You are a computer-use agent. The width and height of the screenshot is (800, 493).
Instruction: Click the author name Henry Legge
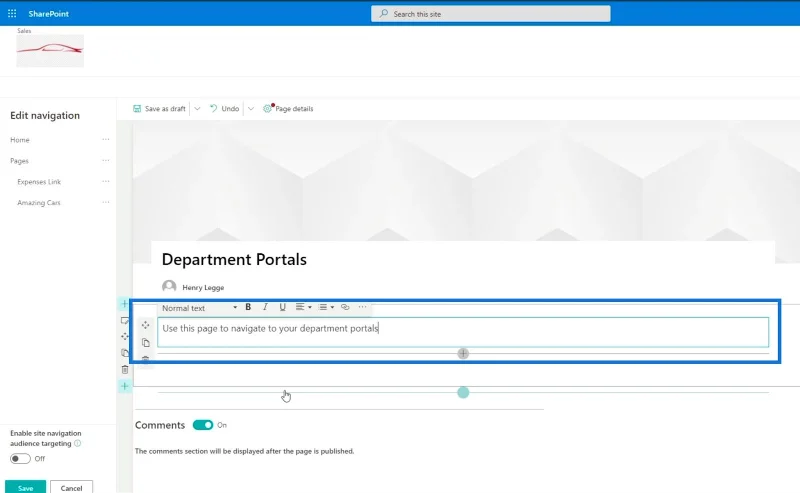203,287
